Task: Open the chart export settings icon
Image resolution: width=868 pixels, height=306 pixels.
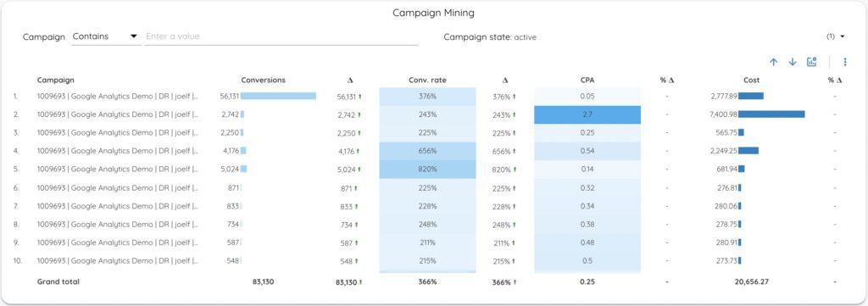Action: tap(811, 62)
